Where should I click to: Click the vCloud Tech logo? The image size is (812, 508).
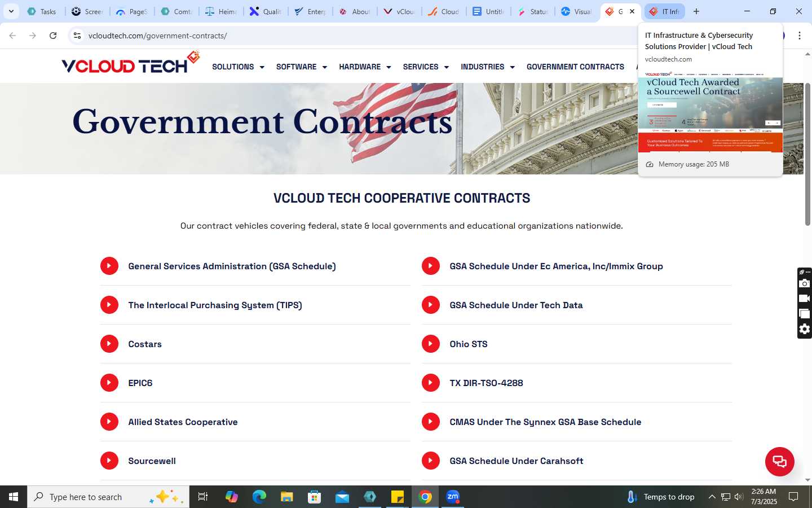click(131, 63)
